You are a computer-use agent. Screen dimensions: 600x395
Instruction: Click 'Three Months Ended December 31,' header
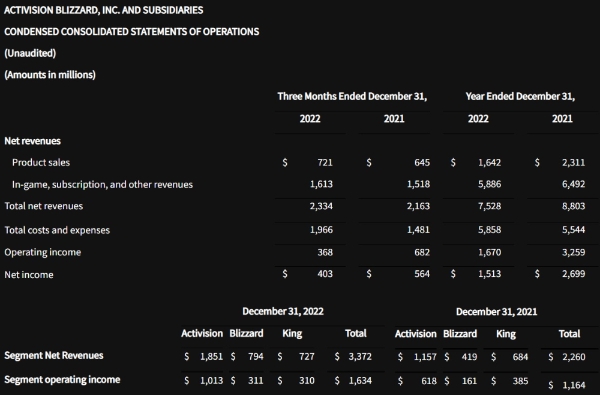tap(352, 96)
